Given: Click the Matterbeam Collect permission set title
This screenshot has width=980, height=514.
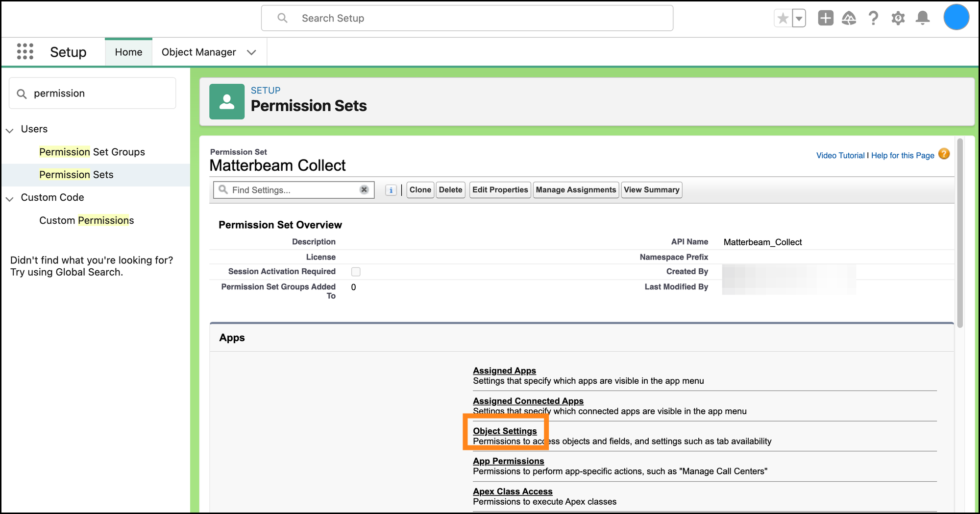Looking at the screenshot, I should [277, 165].
